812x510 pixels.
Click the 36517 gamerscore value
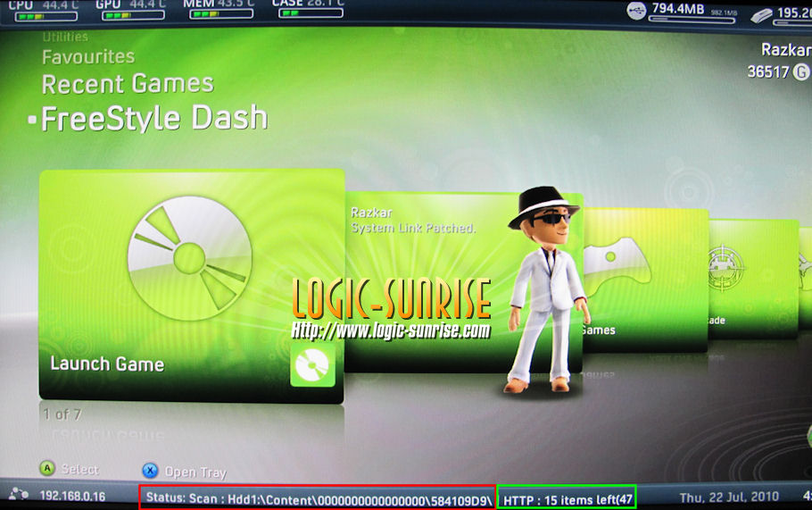click(x=768, y=71)
